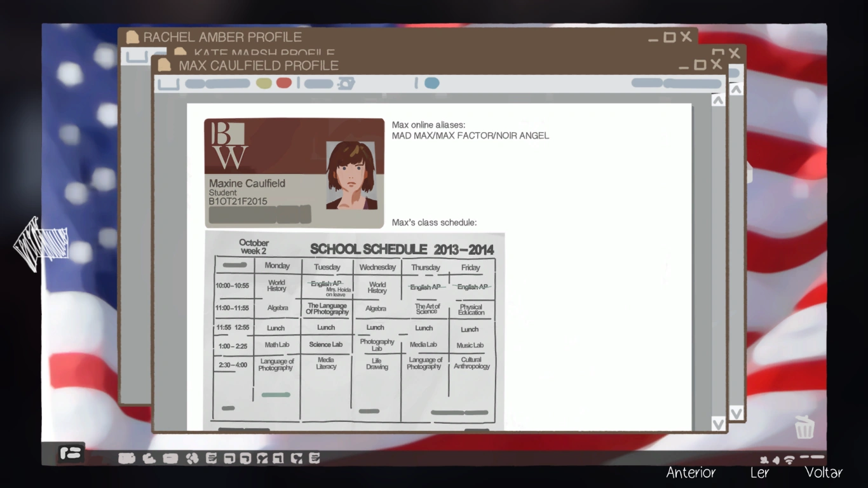Click the down scroll arrow of Kate Marsh window
The height and width of the screenshot is (488, 868).
tap(736, 414)
